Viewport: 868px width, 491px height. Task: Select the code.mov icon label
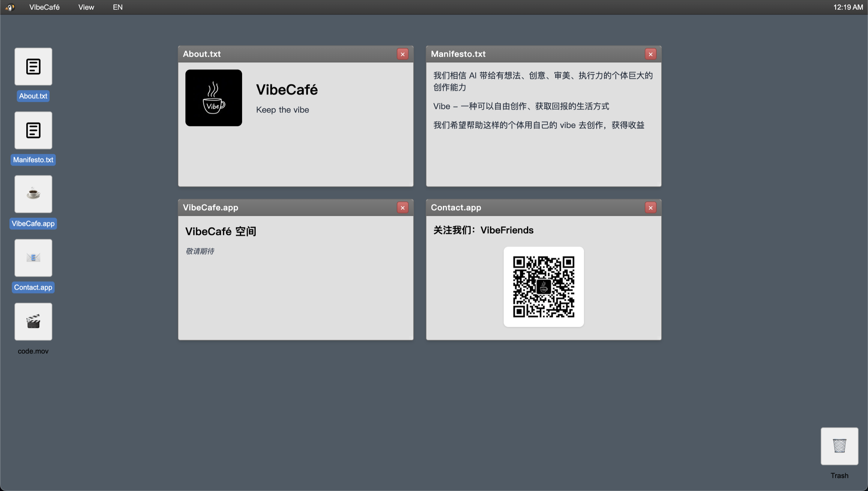point(33,351)
